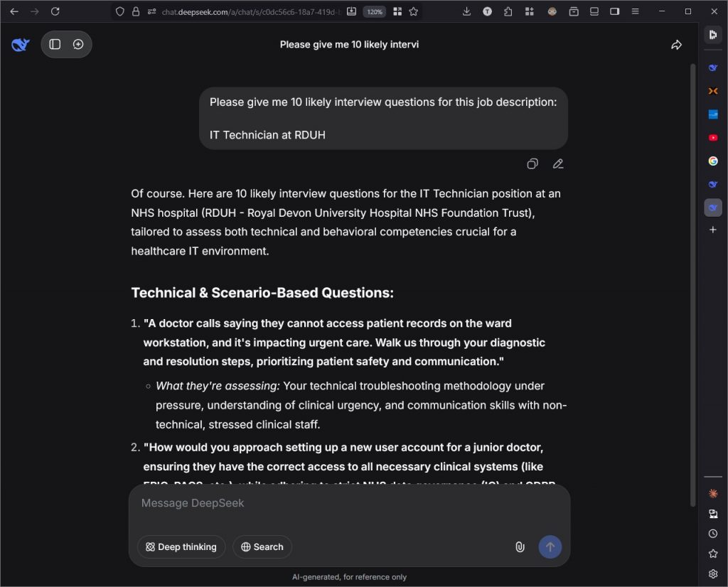Open YouTube from the browser sidebar
The height and width of the screenshot is (587, 728).
713,137
